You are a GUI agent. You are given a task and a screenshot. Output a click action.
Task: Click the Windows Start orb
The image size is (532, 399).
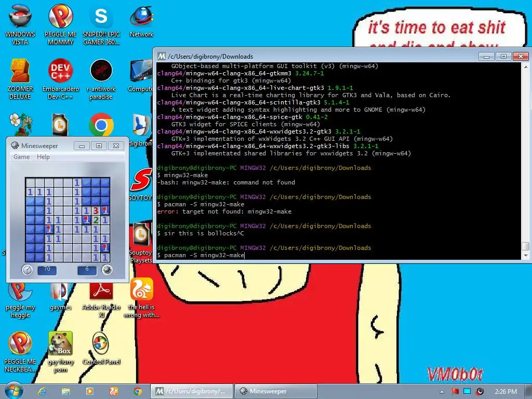[x=13, y=391]
